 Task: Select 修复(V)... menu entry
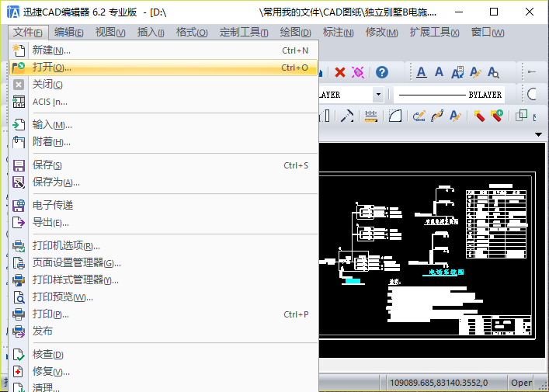point(164,371)
